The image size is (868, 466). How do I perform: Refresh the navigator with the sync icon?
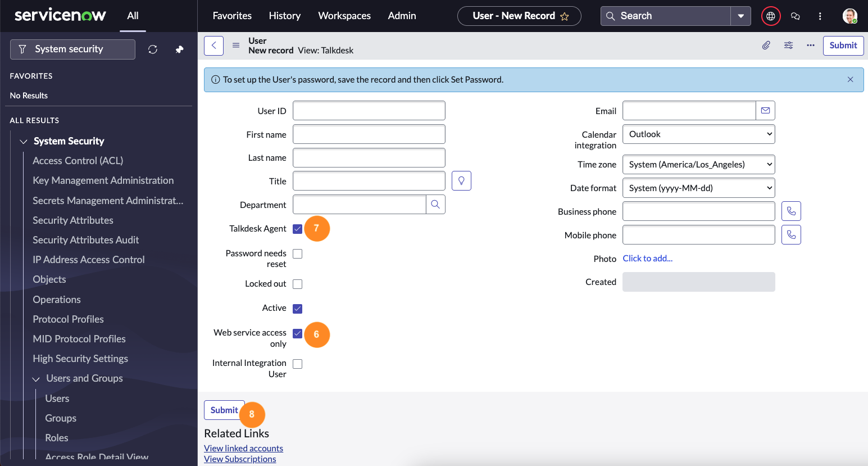click(x=153, y=49)
